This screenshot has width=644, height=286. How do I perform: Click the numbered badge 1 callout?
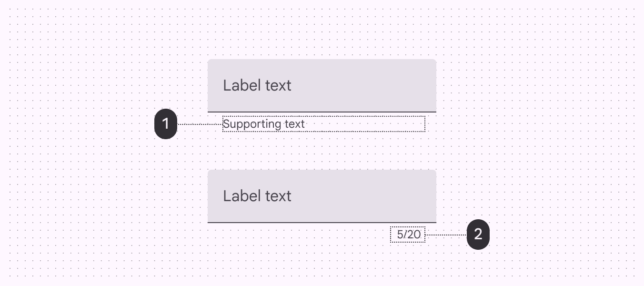(x=166, y=124)
